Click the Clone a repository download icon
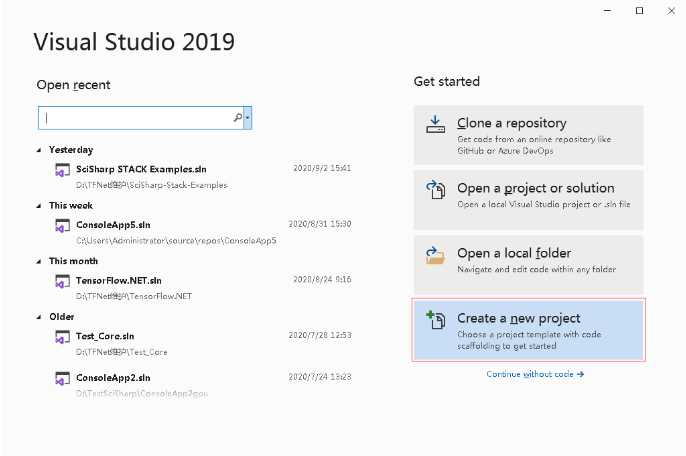 435,124
